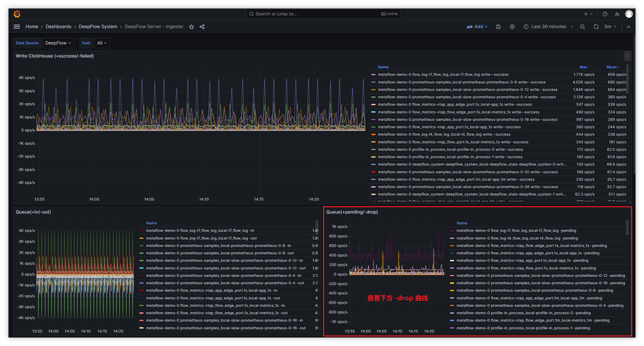Image resolution: width=644 pixels, height=346 pixels.
Task: Open the Add dropdown menu
Action: pyautogui.click(x=477, y=27)
